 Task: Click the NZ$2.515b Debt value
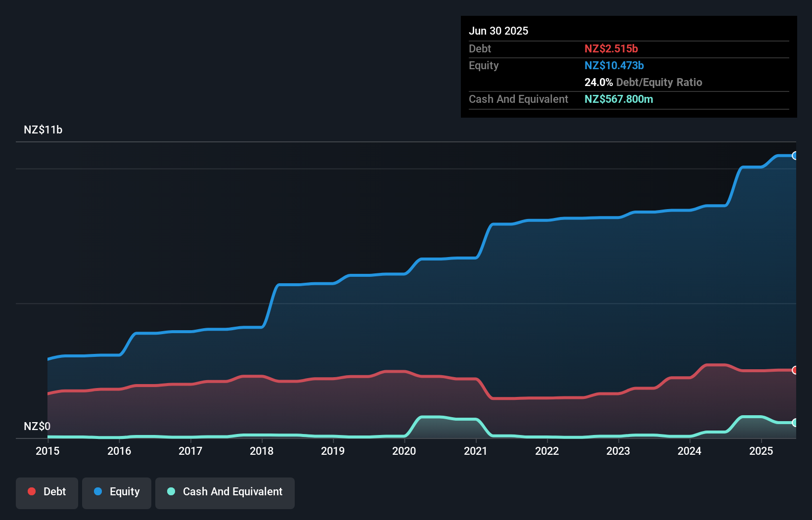pyautogui.click(x=612, y=48)
